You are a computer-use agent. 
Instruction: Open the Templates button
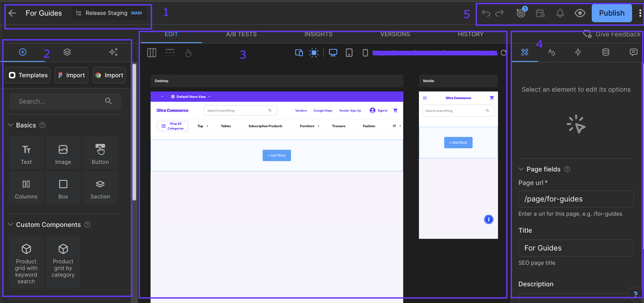(x=28, y=75)
